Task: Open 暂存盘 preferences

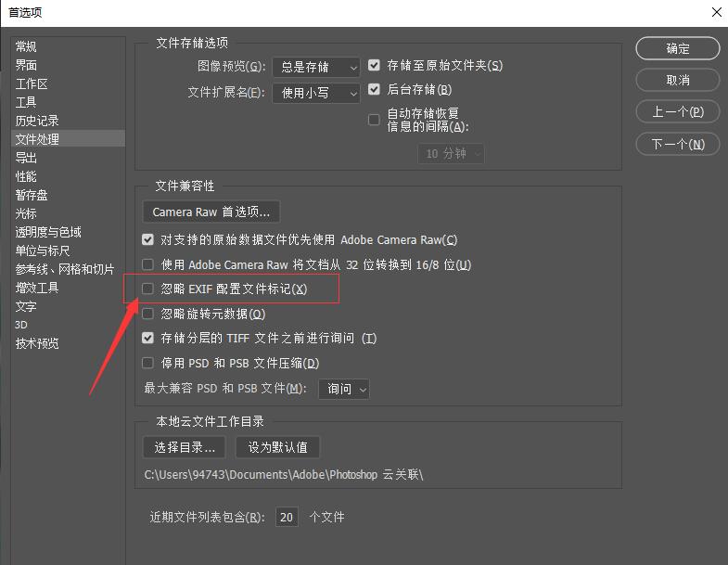Action: [x=32, y=195]
